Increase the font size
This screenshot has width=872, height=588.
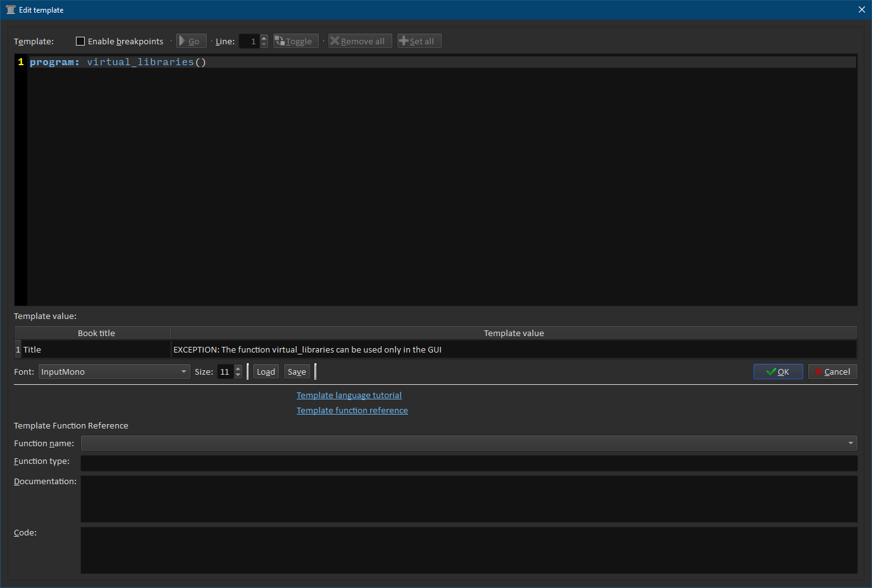coord(238,368)
